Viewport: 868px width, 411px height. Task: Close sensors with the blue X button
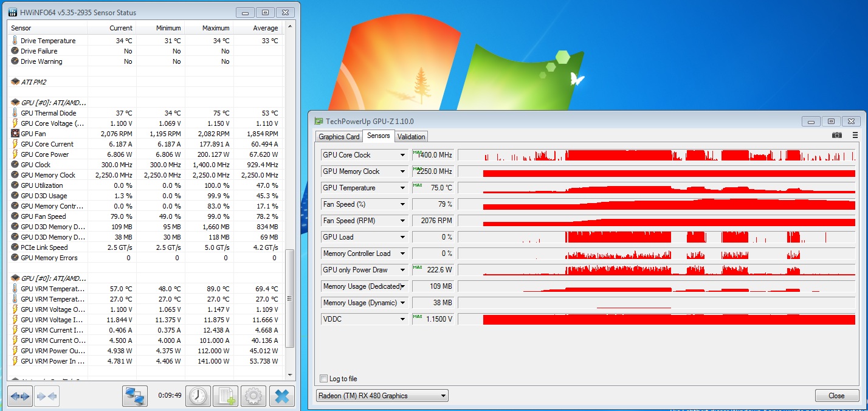tap(281, 396)
